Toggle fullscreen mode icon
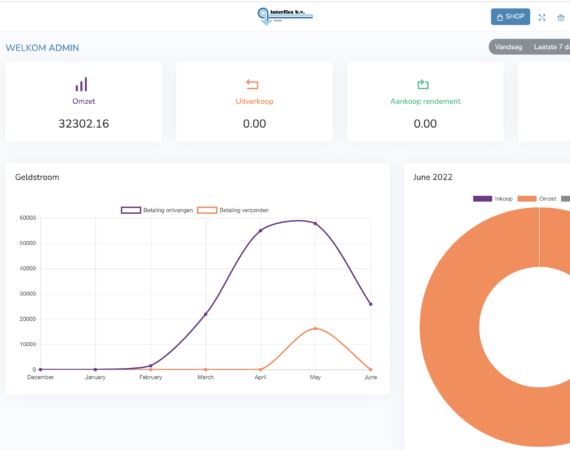The image size is (570, 450). [542, 17]
